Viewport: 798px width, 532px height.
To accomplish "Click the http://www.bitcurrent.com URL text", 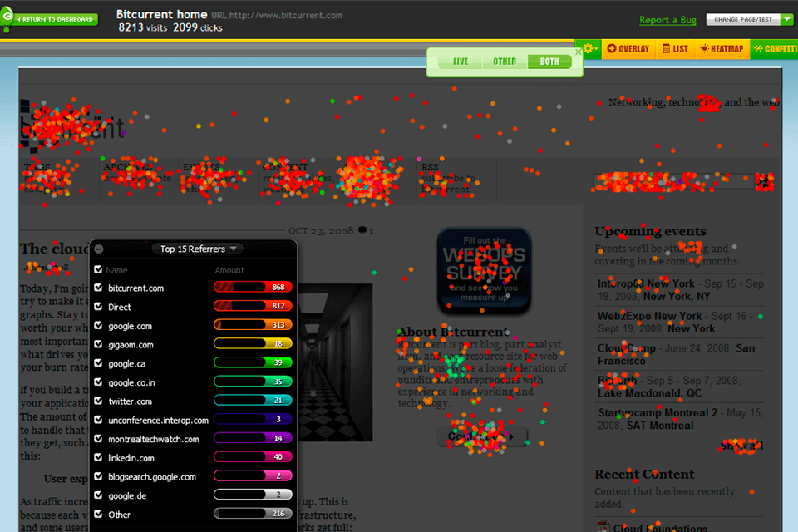I will coord(285,15).
